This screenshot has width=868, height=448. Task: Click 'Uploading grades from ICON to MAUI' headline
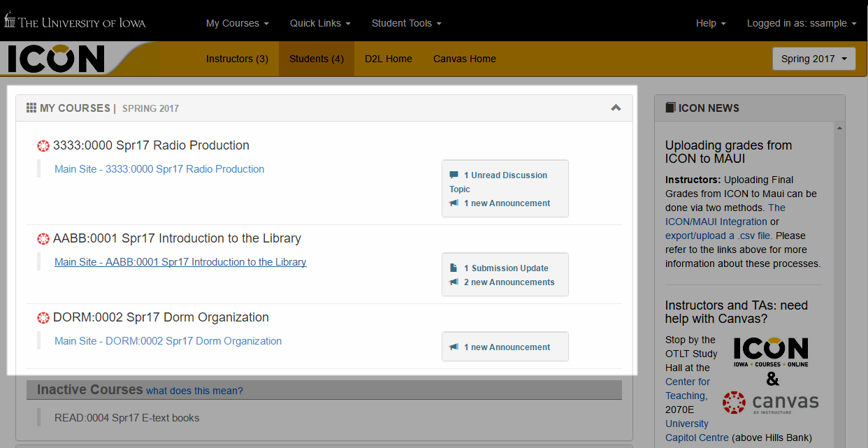[x=729, y=152]
